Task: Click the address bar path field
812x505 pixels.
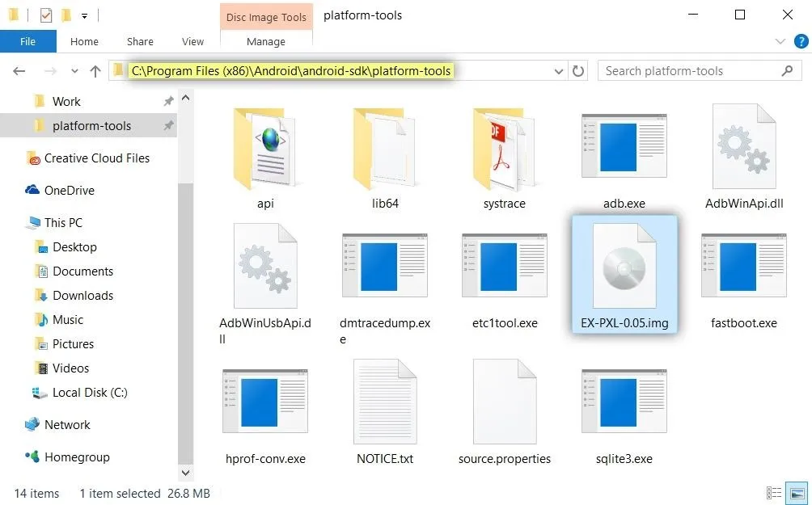Action: [337, 71]
